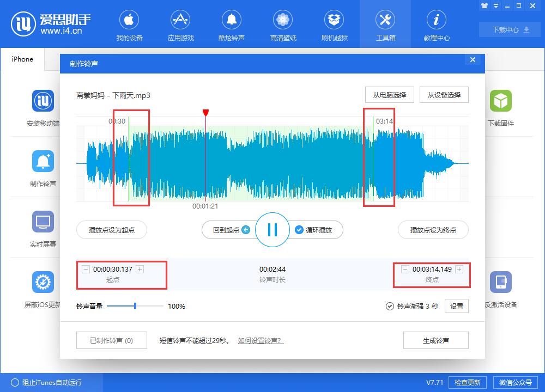Open the 工具箱 toolbox
545x392 pixels.
pos(385,24)
